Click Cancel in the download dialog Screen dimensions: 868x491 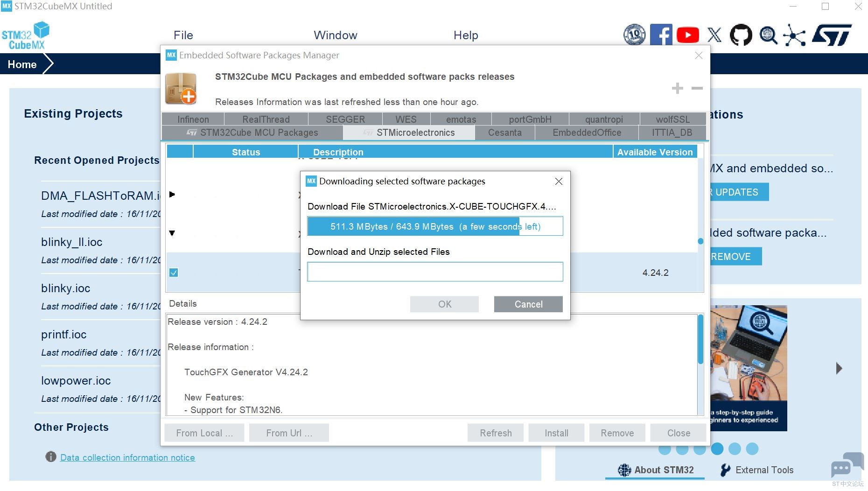pyautogui.click(x=528, y=304)
